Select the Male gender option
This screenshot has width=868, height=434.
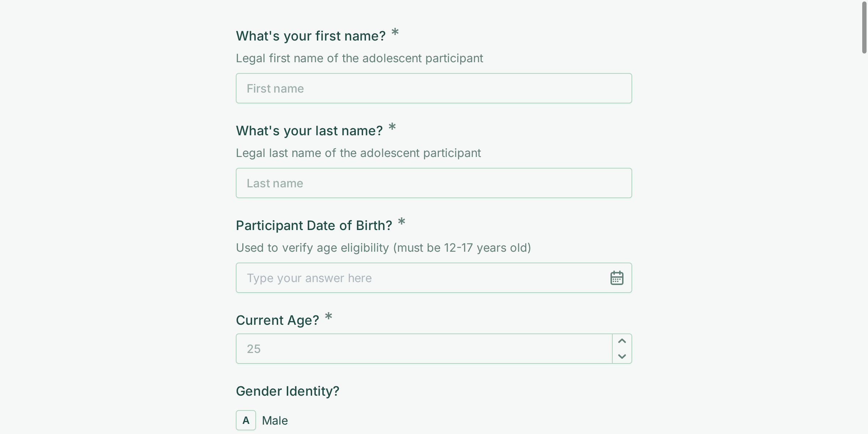click(275, 420)
